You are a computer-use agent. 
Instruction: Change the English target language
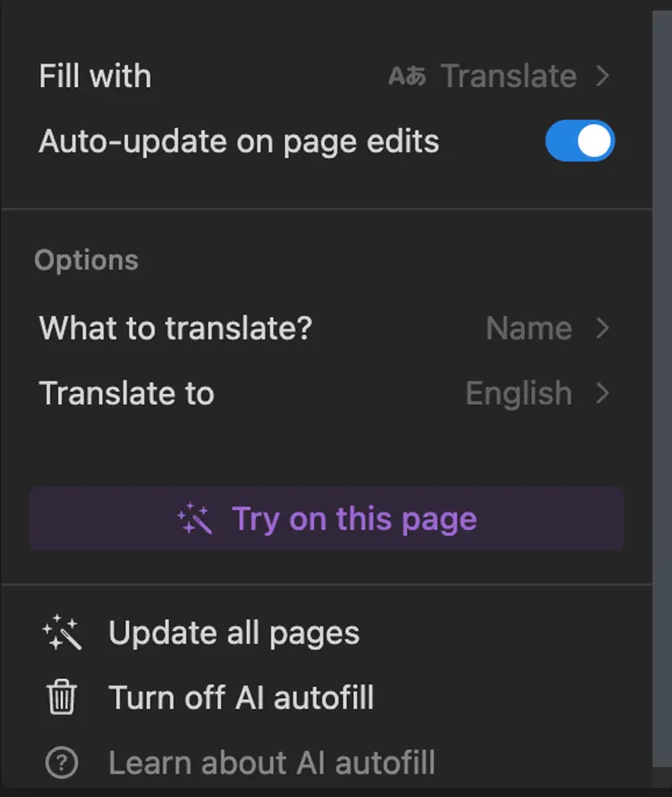coord(519,393)
